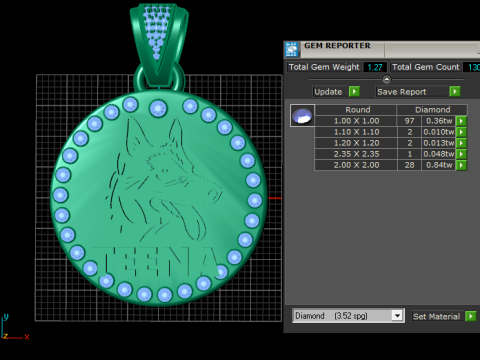Select the 2.35 X 2.35 size cell
The height and width of the screenshot is (360, 480).
(356, 154)
